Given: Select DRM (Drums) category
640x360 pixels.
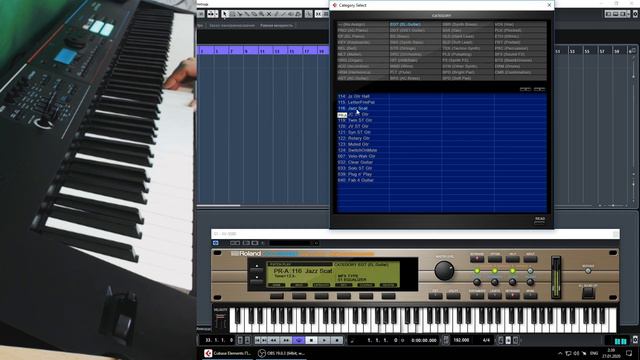Looking at the screenshot, I should [x=520, y=66].
